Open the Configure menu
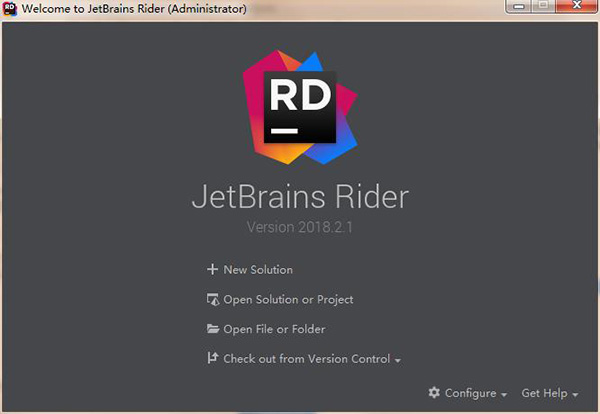This screenshot has height=414, width=600. pos(470,393)
